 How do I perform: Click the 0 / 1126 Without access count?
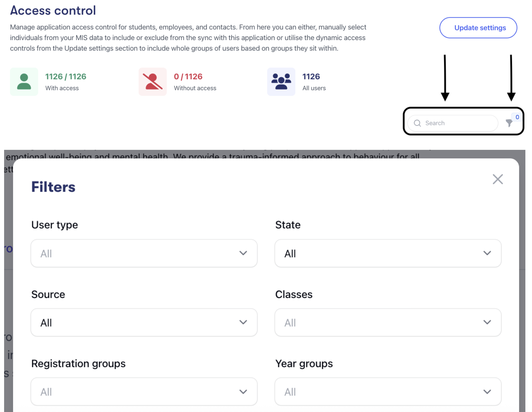188,77
